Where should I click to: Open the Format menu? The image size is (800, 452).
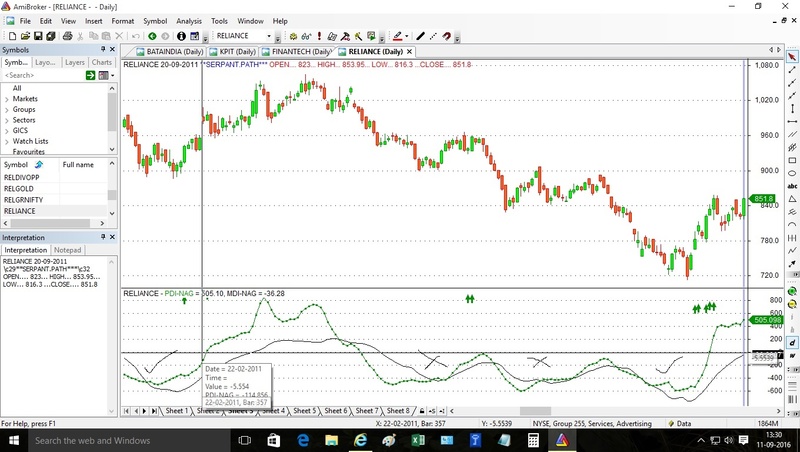[x=122, y=21]
